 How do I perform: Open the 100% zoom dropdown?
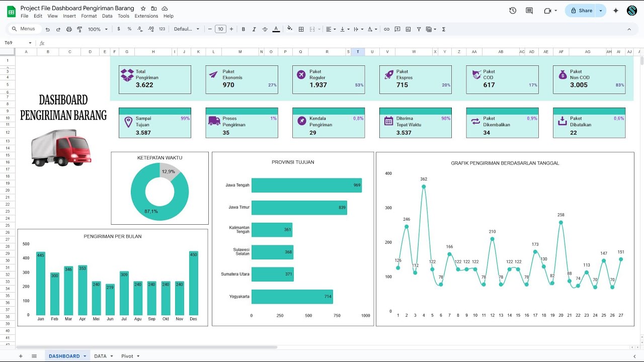click(x=98, y=29)
